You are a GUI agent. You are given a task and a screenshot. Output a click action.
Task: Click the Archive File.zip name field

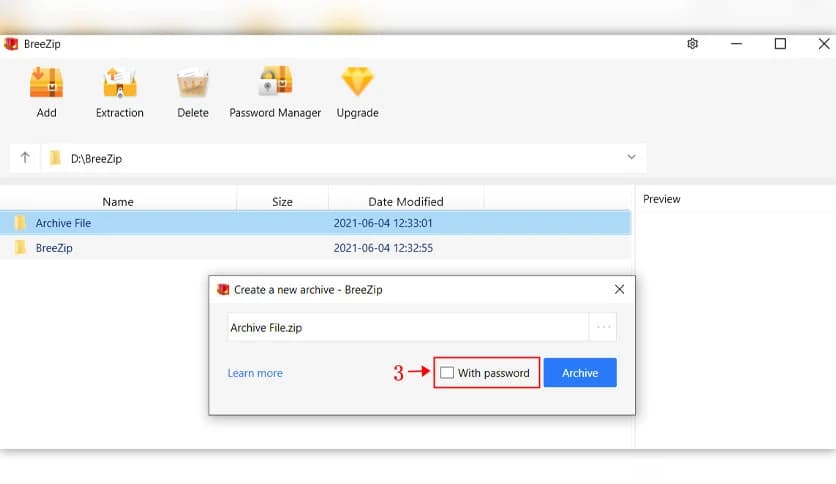coord(408,327)
